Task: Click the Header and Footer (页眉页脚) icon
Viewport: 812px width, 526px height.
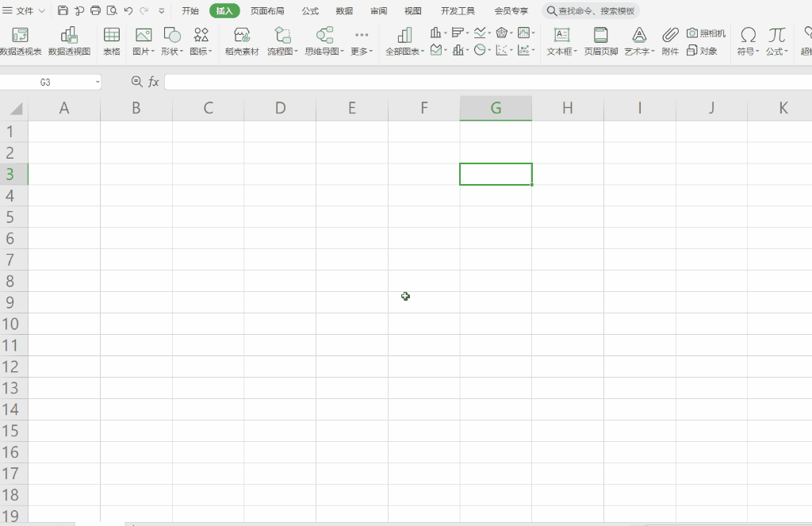Action: (600, 41)
